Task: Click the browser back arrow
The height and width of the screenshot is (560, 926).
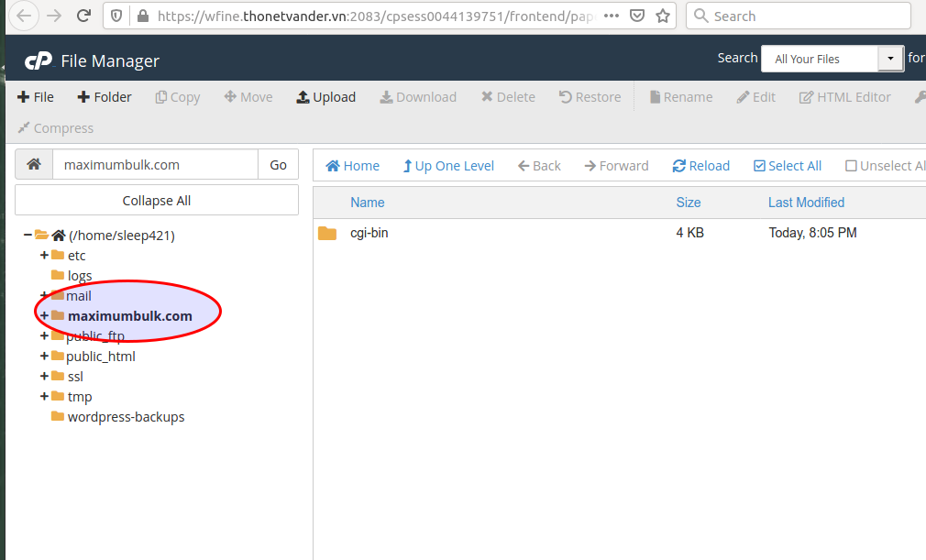Action: [x=24, y=16]
